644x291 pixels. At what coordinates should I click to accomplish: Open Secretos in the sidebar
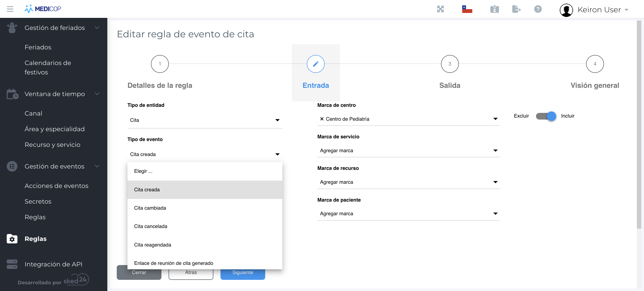(x=38, y=201)
